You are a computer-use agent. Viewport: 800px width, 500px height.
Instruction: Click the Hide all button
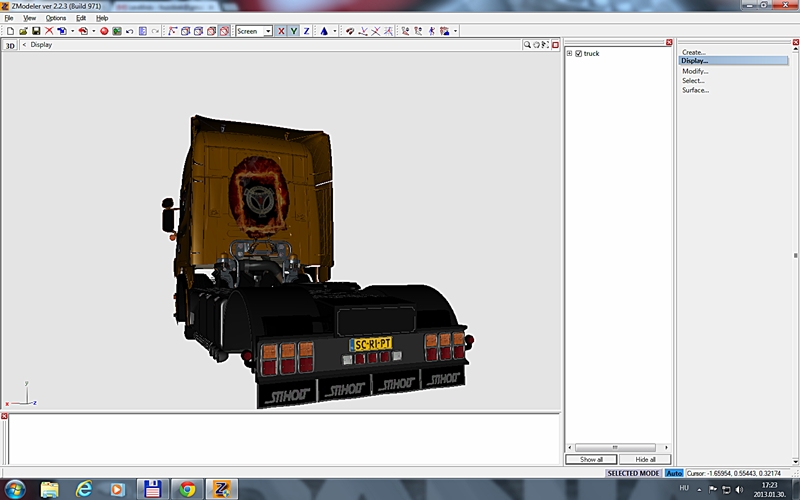(x=645, y=459)
